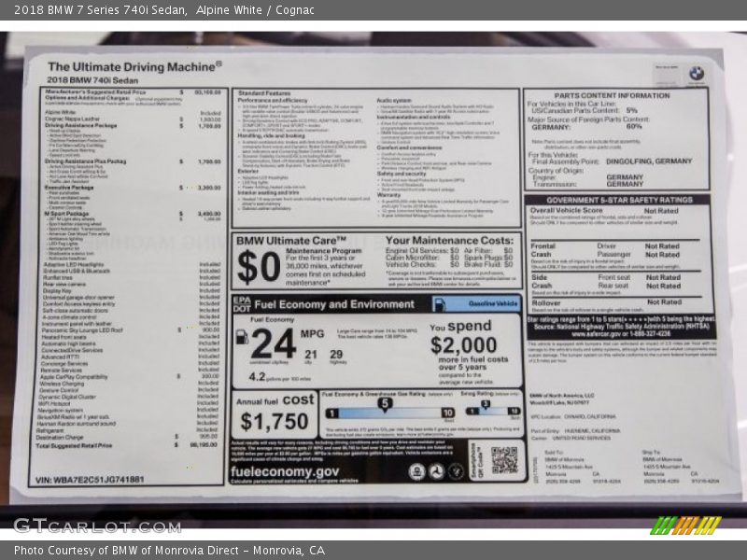The height and width of the screenshot is (560, 747).
Task: Click the 'Rear view camera' row
Action: [x=132, y=284]
